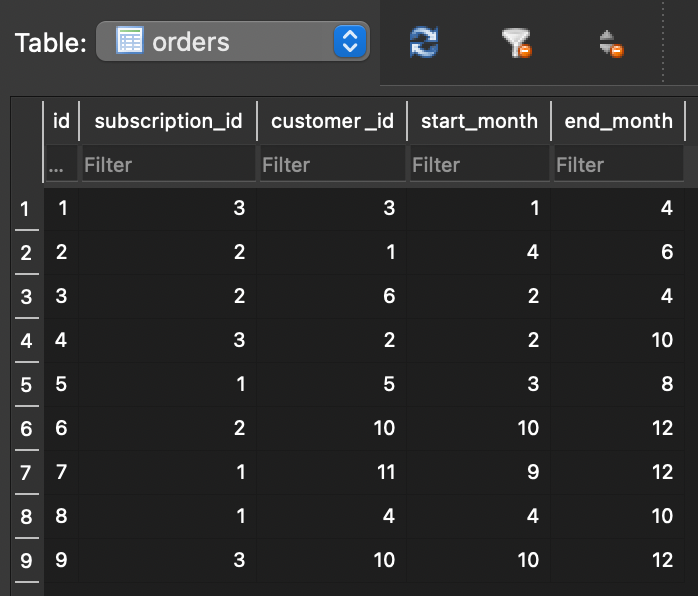Select row header 4
Screen dimensions: 698x596
(x=26, y=341)
